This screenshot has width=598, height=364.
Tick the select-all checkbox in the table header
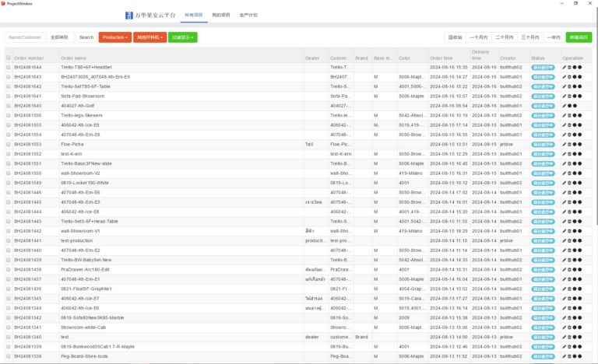pyautogui.click(x=9, y=58)
